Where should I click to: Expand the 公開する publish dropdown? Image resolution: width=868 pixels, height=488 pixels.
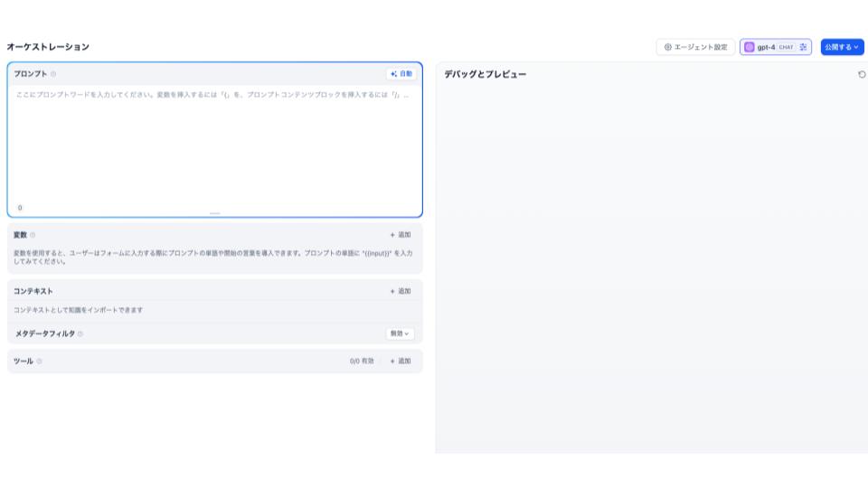(842, 47)
